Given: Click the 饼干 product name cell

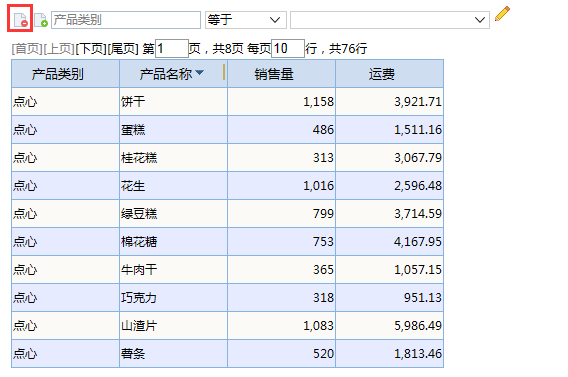Looking at the screenshot, I should click(173, 102).
